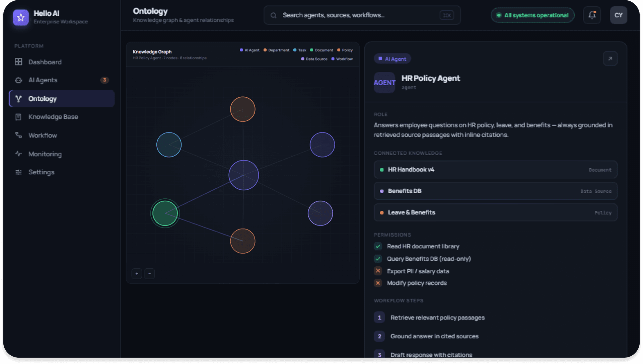Toggle the Modify policy records permission
Screen dimensions: 643x364
[378, 283]
